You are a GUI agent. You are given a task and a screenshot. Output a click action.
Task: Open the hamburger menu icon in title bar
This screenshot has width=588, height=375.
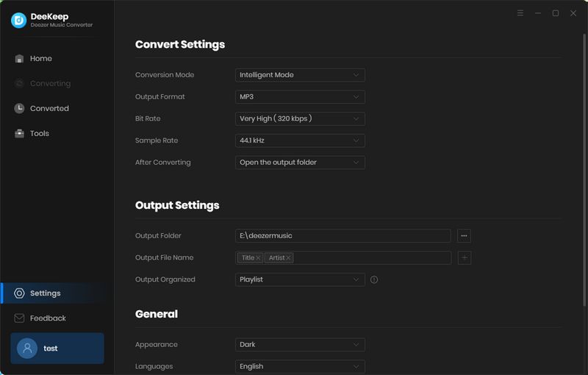(x=520, y=13)
